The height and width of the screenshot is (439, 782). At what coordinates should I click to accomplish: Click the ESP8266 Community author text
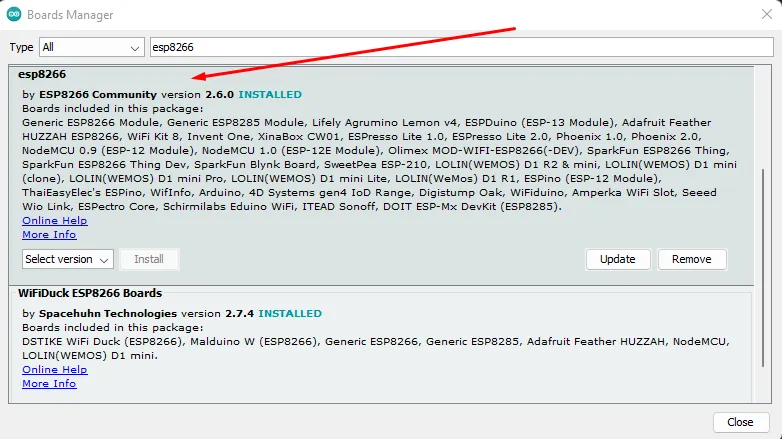[98, 94]
